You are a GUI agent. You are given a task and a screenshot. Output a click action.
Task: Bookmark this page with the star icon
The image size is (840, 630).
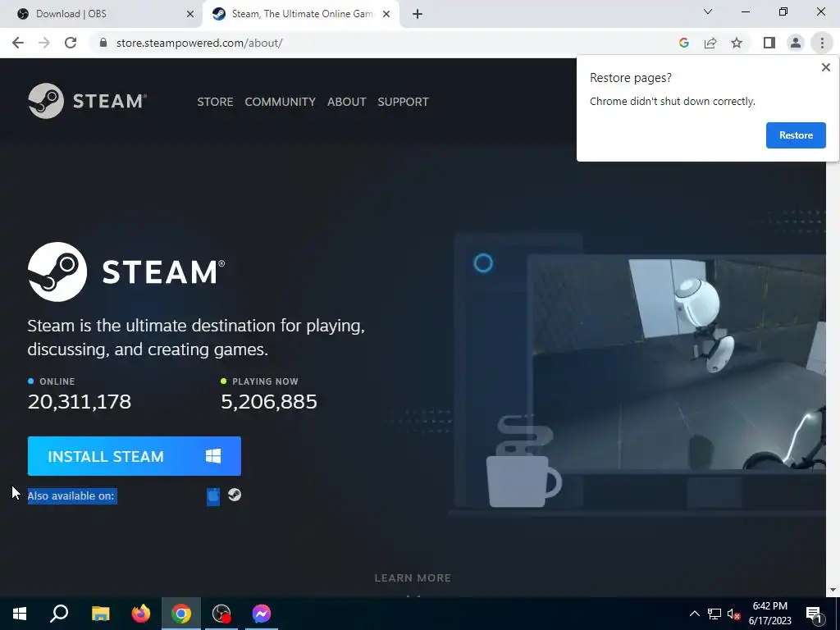737,43
